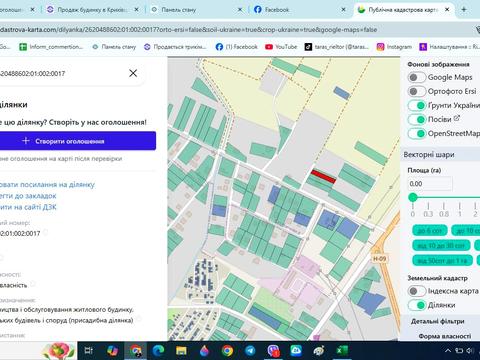This screenshot has height=360, width=480.
Task: Select the red highlighted parcel on the map
Action: (x=323, y=176)
